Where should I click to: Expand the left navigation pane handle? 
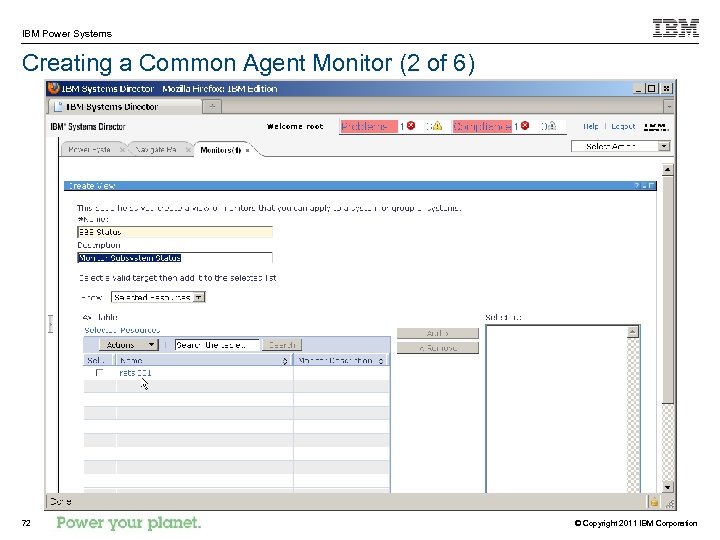click(x=51, y=324)
